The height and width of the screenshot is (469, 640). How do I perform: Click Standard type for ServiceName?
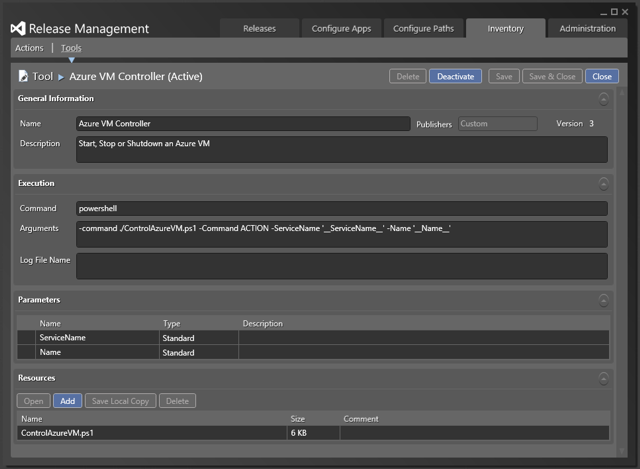click(198, 338)
